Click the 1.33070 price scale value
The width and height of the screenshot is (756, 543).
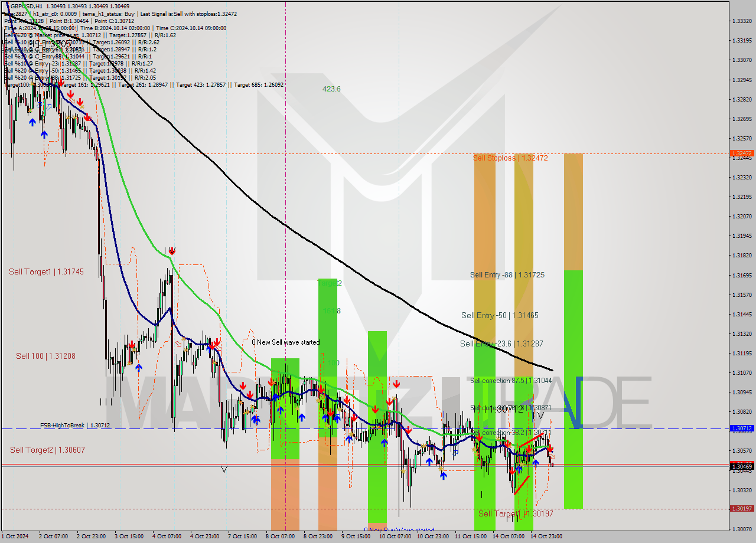click(742, 60)
